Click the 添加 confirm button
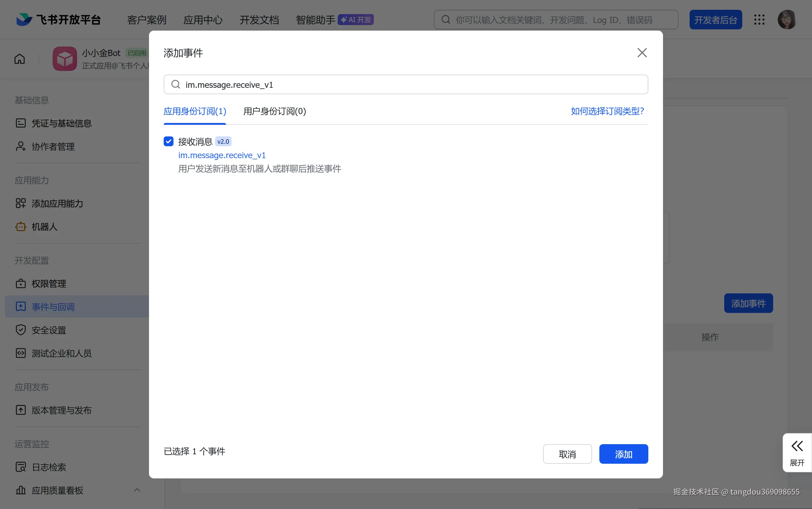 coord(623,454)
